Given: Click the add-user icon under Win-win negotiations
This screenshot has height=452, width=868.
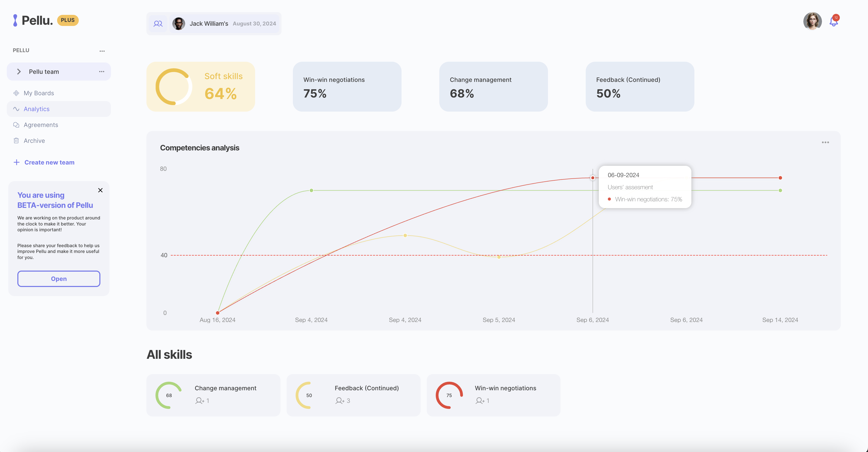Looking at the screenshot, I should (480, 401).
